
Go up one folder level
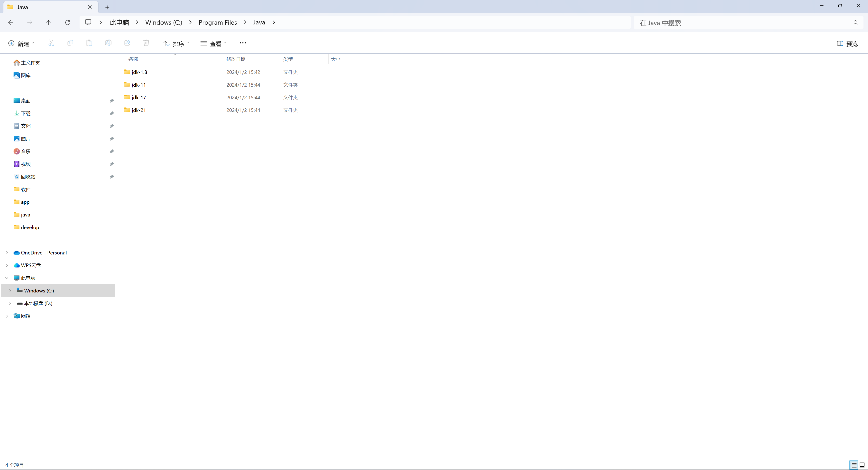pos(49,22)
